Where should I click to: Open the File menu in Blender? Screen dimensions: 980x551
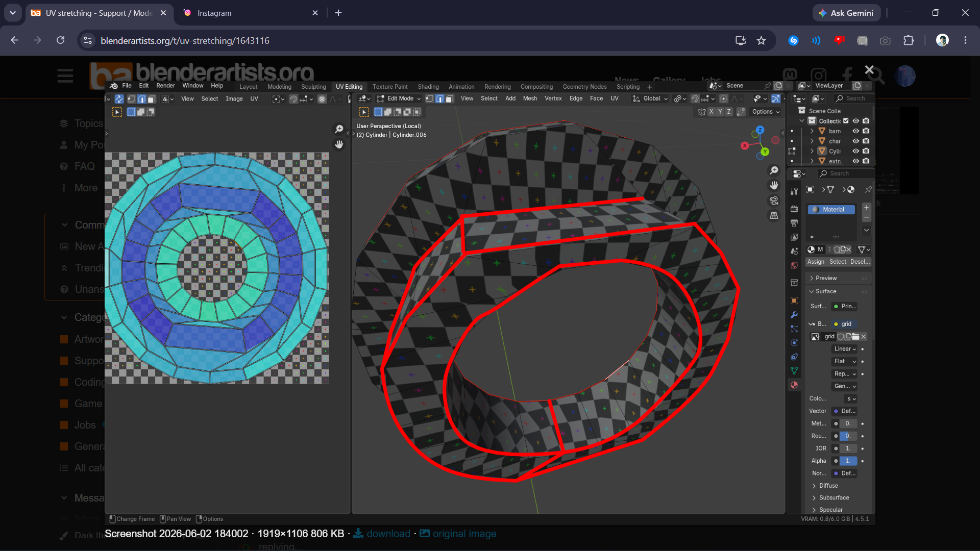pos(127,86)
